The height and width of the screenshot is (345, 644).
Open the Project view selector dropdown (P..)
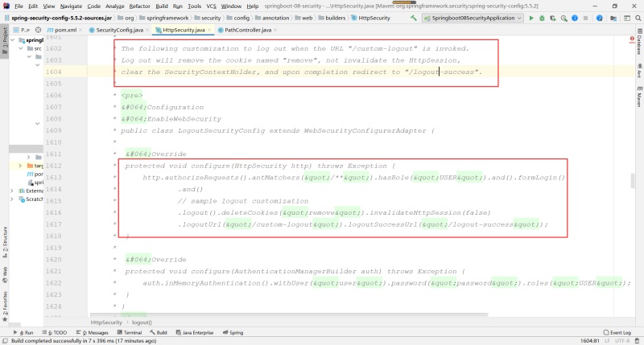pos(22,30)
